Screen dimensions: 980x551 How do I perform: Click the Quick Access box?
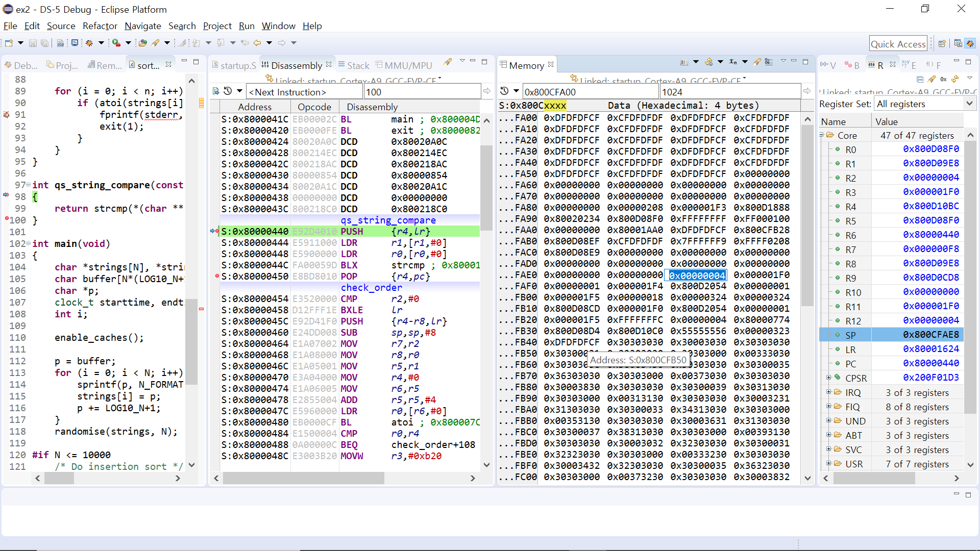[898, 44]
